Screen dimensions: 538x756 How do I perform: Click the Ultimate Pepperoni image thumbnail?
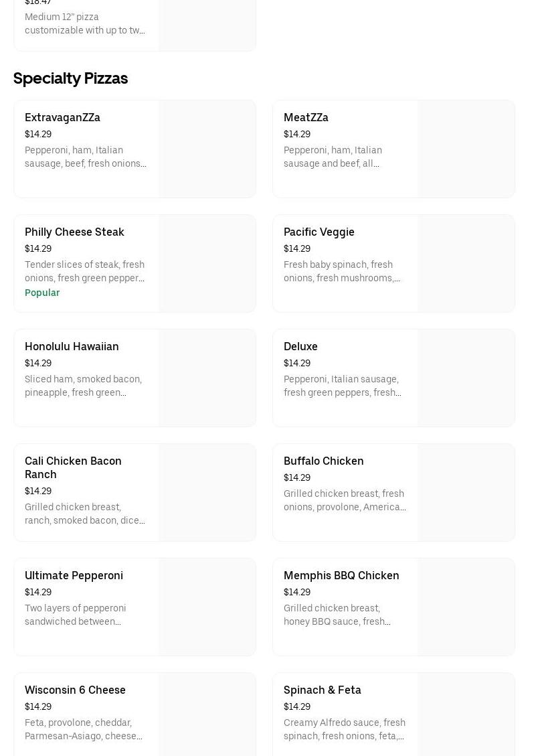click(207, 607)
